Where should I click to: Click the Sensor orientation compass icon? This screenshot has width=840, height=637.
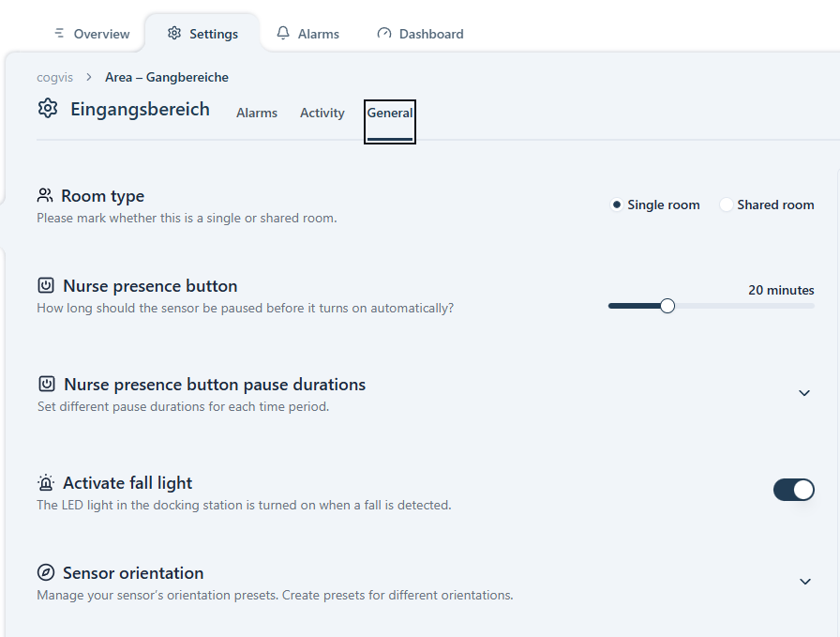pyautogui.click(x=46, y=573)
